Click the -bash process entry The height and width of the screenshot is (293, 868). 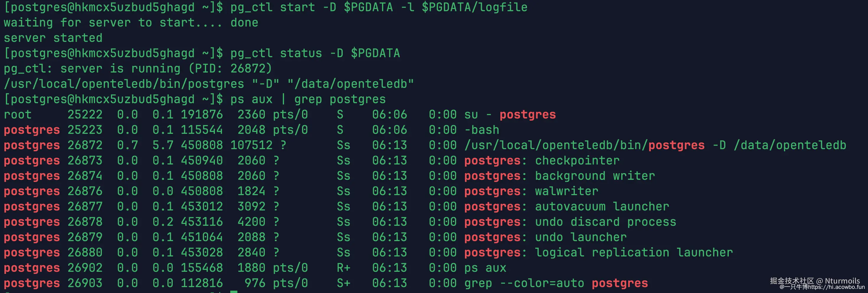point(482,130)
